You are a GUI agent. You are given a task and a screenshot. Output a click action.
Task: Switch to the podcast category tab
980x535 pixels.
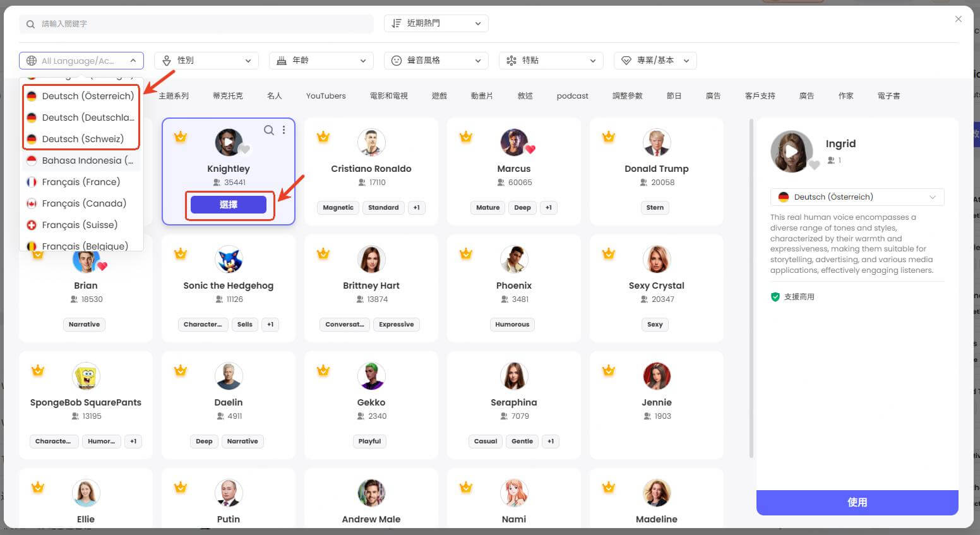coord(573,96)
